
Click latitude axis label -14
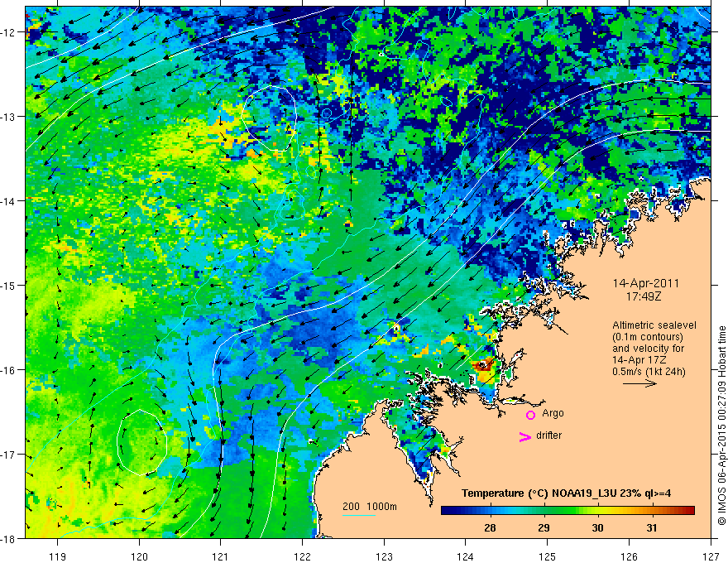point(8,200)
